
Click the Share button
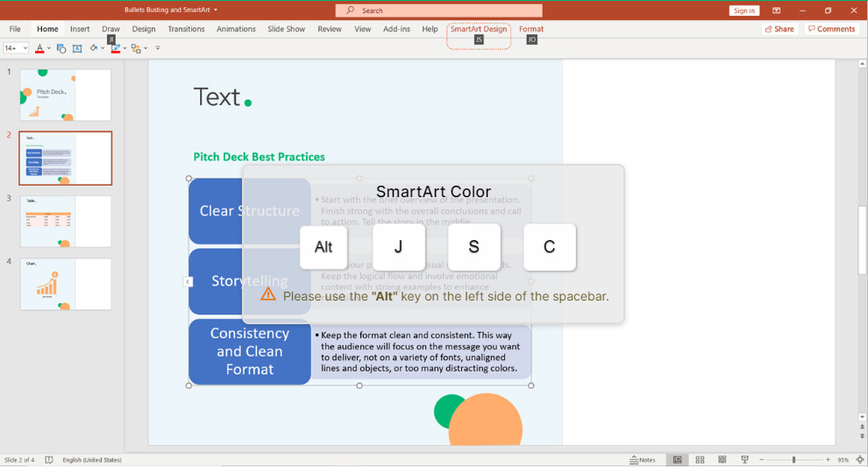pyautogui.click(x=779, y=29)
